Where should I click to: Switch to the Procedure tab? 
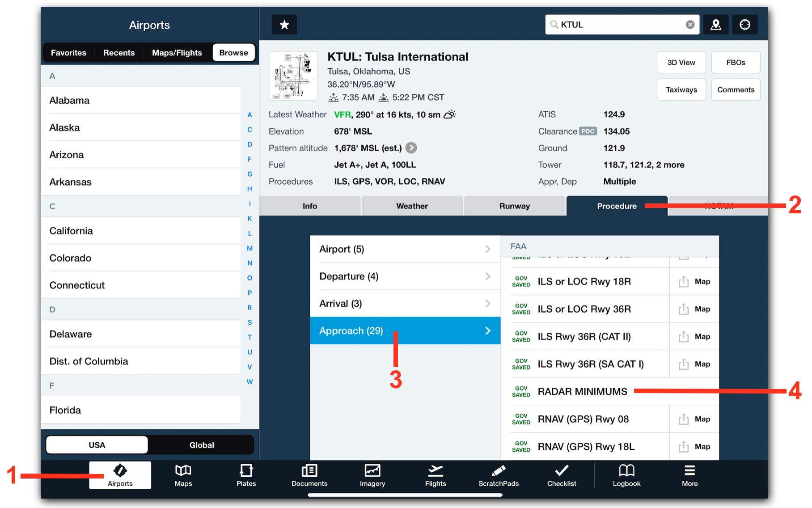coord(617,206)
